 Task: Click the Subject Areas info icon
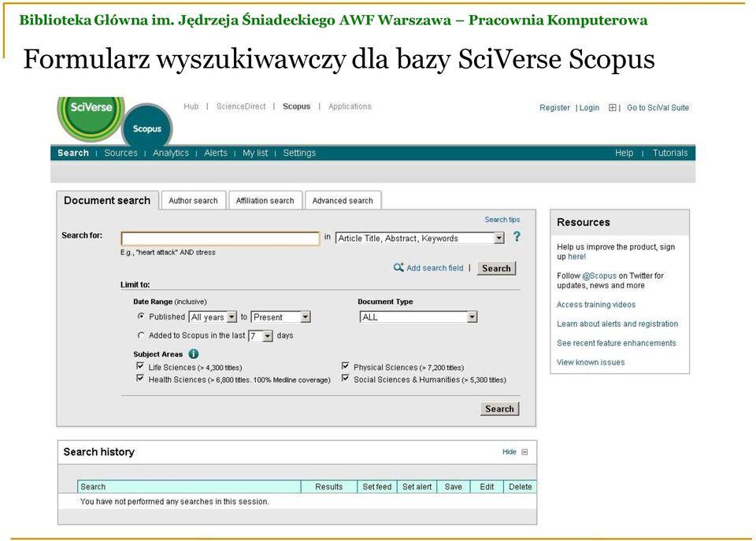pos(194,354)
